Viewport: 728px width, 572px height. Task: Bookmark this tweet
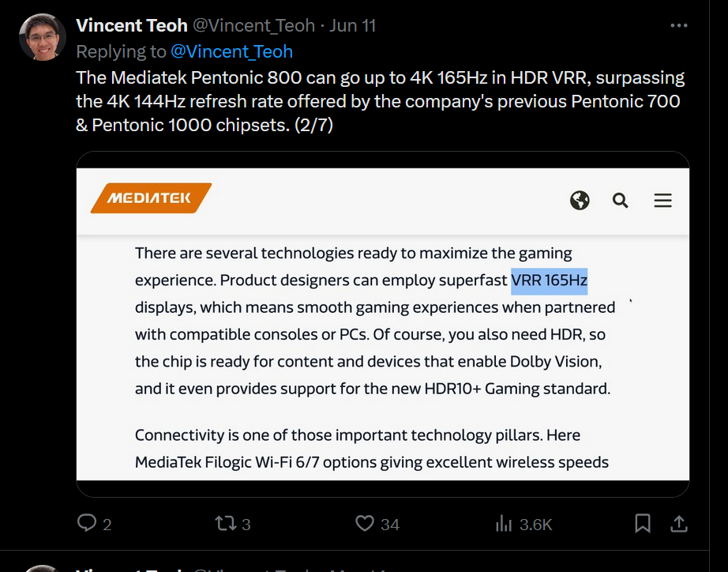click(643, 523)
